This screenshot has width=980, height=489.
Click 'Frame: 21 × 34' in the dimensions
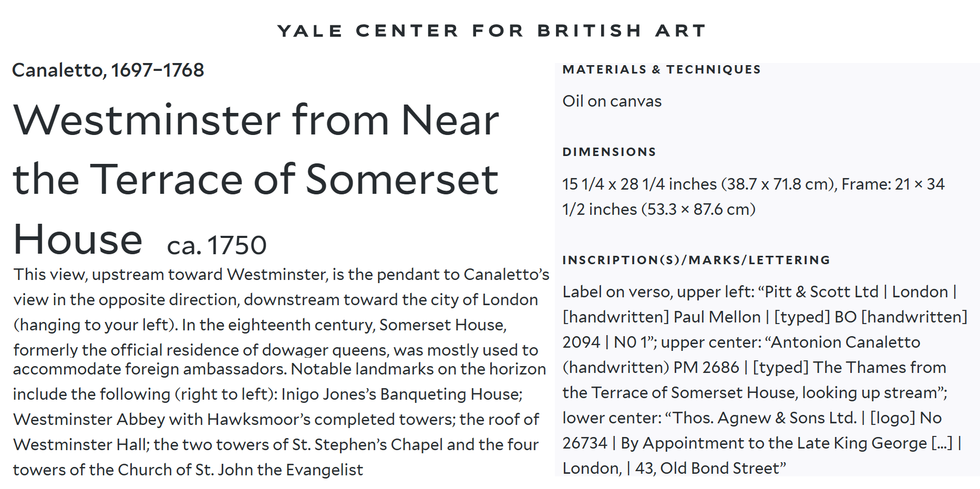893,184
